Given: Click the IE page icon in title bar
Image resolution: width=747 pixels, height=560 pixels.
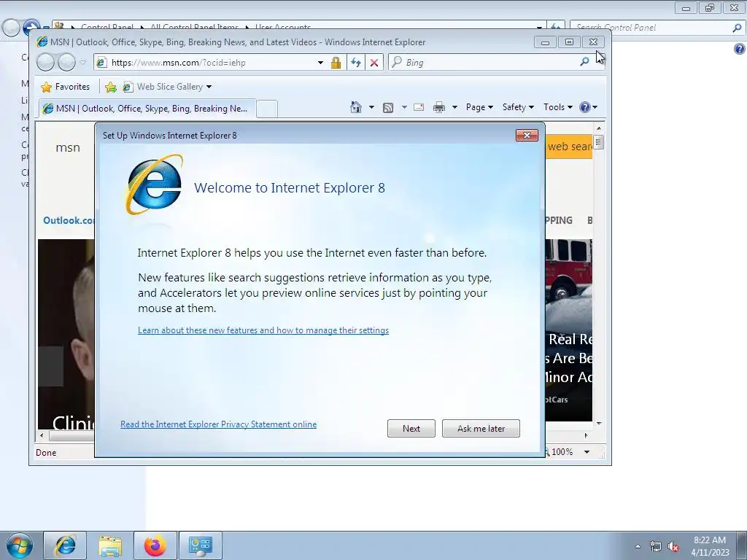Looking at the screenshot, I should pos(42,42).
